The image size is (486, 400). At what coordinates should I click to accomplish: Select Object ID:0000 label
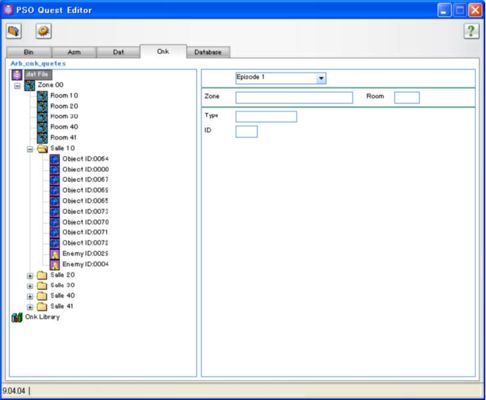coord(85,170)
